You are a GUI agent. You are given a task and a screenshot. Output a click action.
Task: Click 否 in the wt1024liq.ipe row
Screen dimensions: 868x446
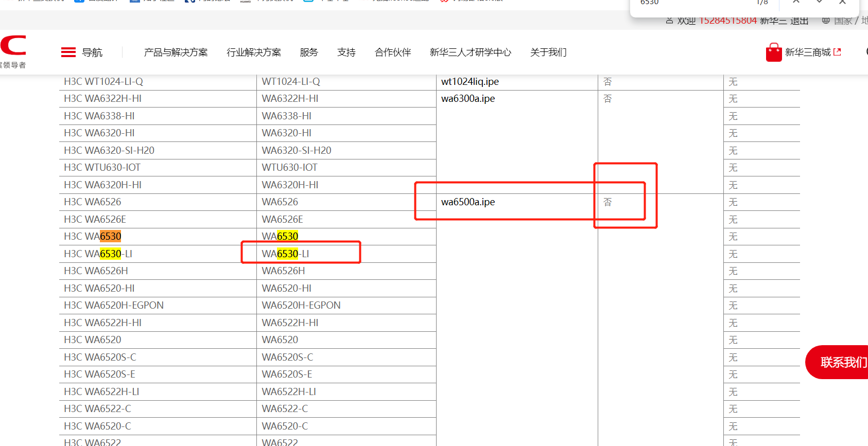coord(607,82)
